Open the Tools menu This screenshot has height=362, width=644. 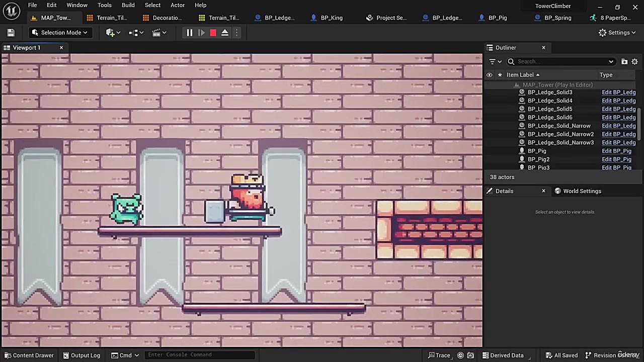(x=105, y=5)
